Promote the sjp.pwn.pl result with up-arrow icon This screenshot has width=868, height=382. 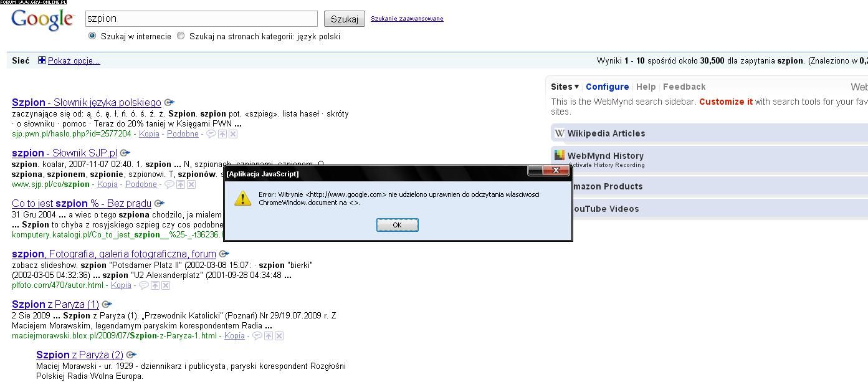pos(222,134)
